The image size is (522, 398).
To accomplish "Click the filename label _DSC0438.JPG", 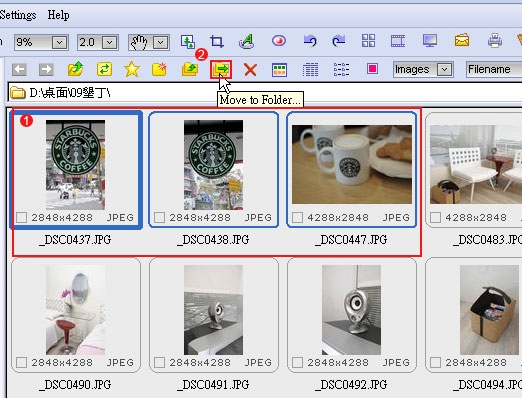I will (213, 240).
